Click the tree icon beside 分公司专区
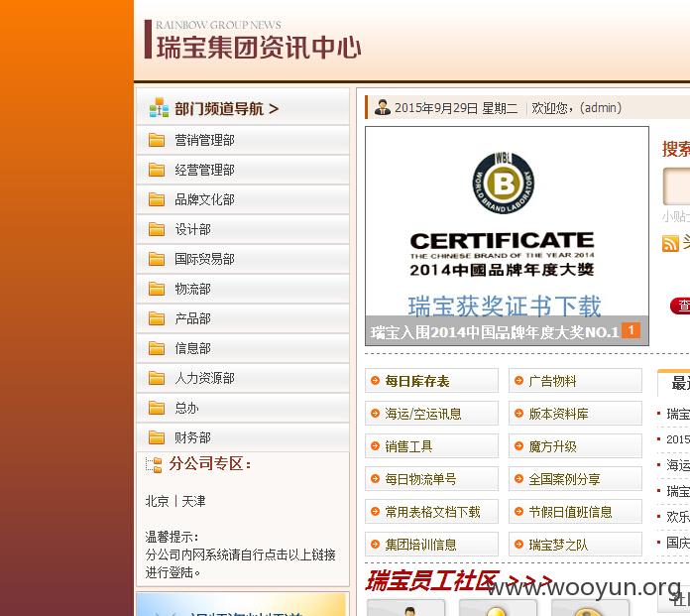690x616 pixels. tap(154, 464)
